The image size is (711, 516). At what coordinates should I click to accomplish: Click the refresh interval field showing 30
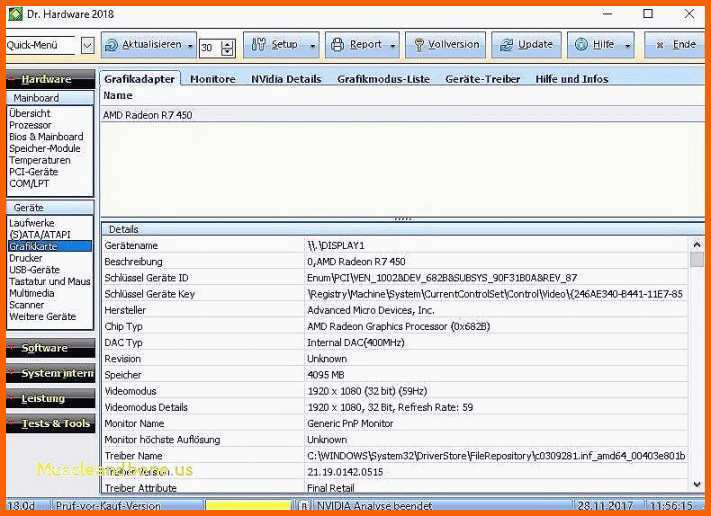210,48
